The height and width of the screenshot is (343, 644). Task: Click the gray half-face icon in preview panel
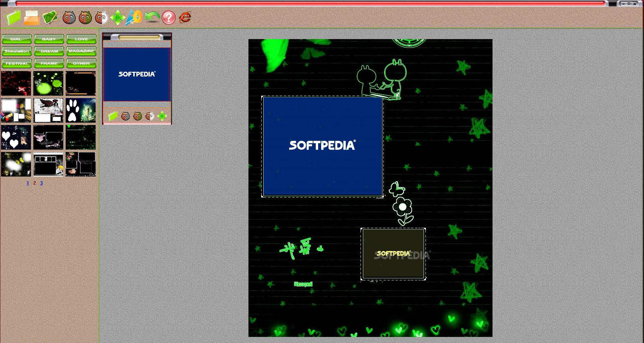point(126,116)
